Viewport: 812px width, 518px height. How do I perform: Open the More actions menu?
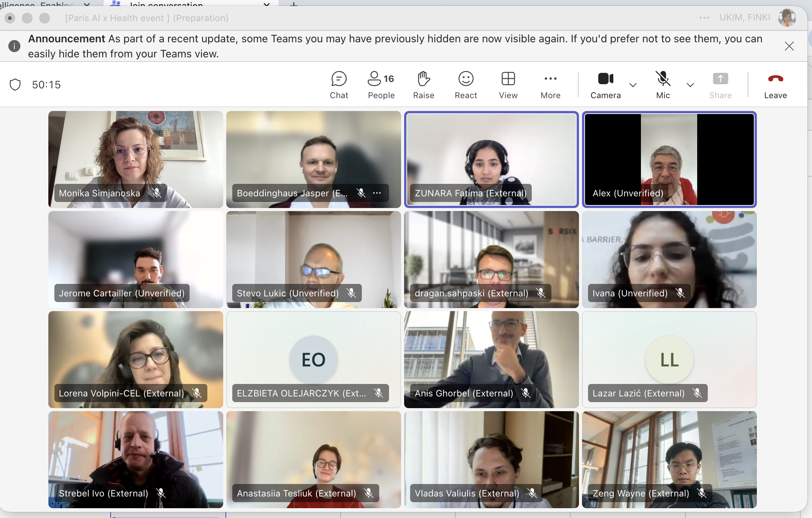point(550,85)
